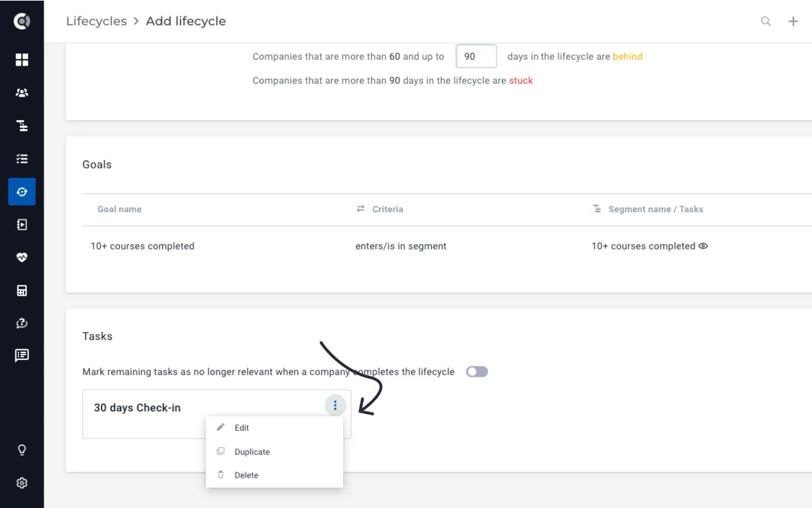Click the red 'stuck' status word
Viewport: 812px width, 508px height.
coord(521,80)
